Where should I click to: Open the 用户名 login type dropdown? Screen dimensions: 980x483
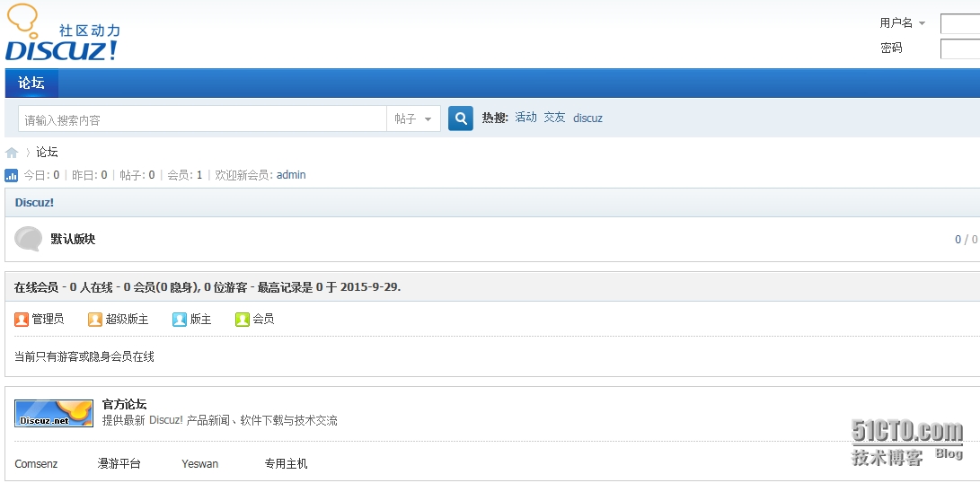tap(903, 23)
